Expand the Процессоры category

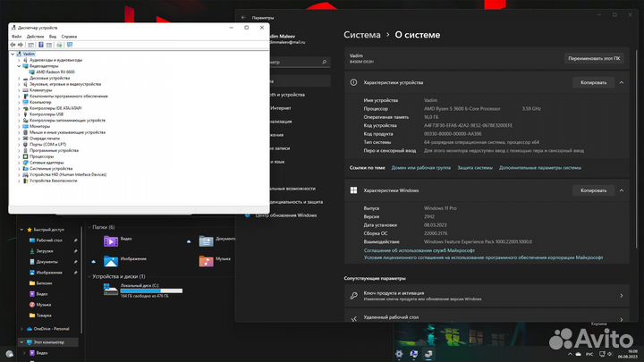pyautogui.click(x=19, y=156)
